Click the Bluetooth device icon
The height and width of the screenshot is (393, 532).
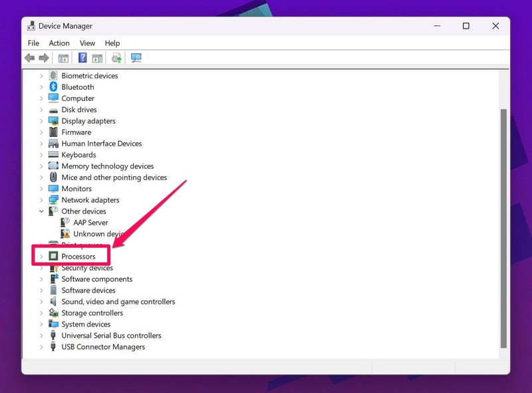[x=54, y=87]
